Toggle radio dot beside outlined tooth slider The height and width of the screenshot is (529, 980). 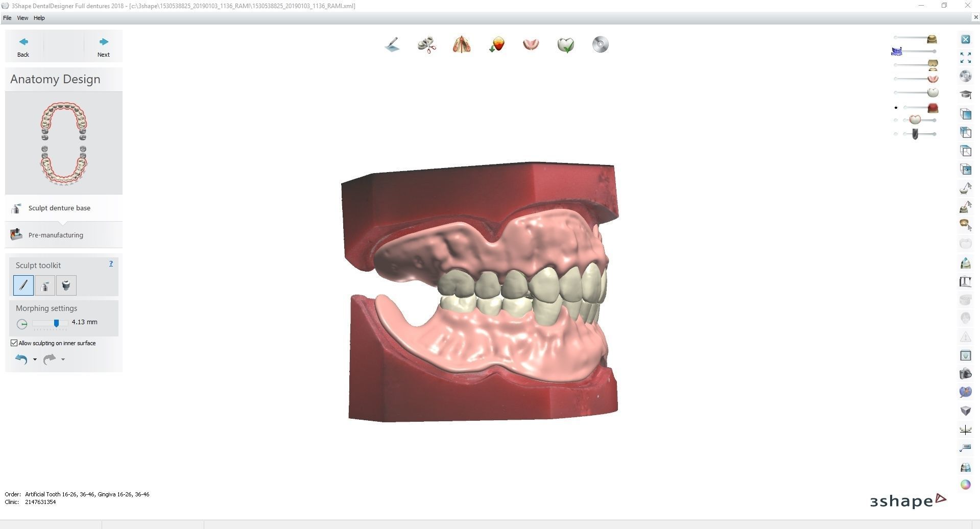[x=896, y=121]
